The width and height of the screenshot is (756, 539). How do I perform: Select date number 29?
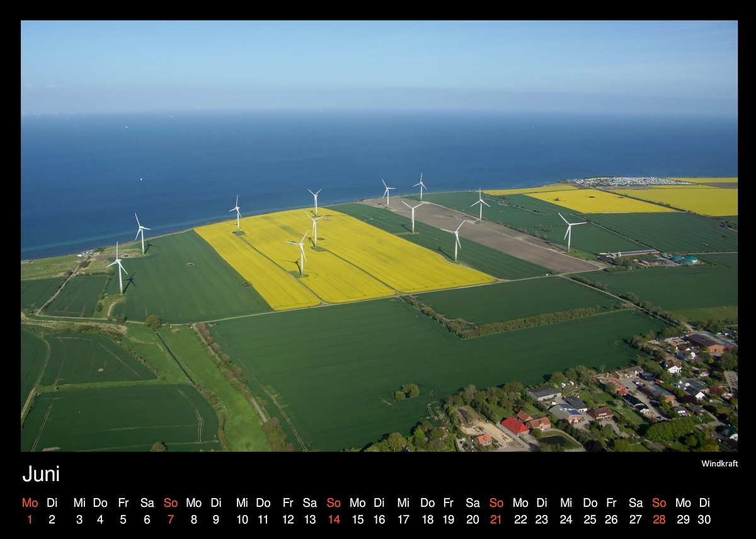(x=683, y=519)
